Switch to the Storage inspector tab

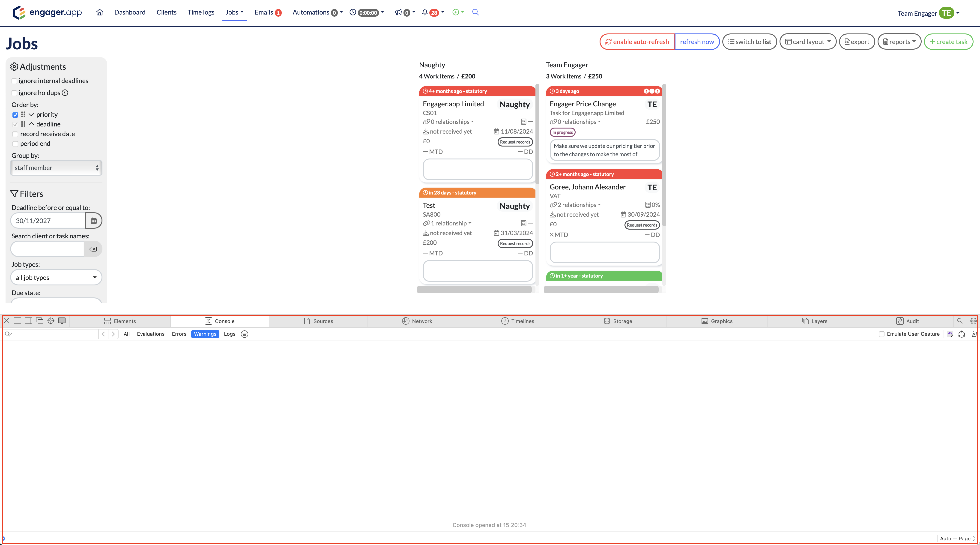(618, 321)
